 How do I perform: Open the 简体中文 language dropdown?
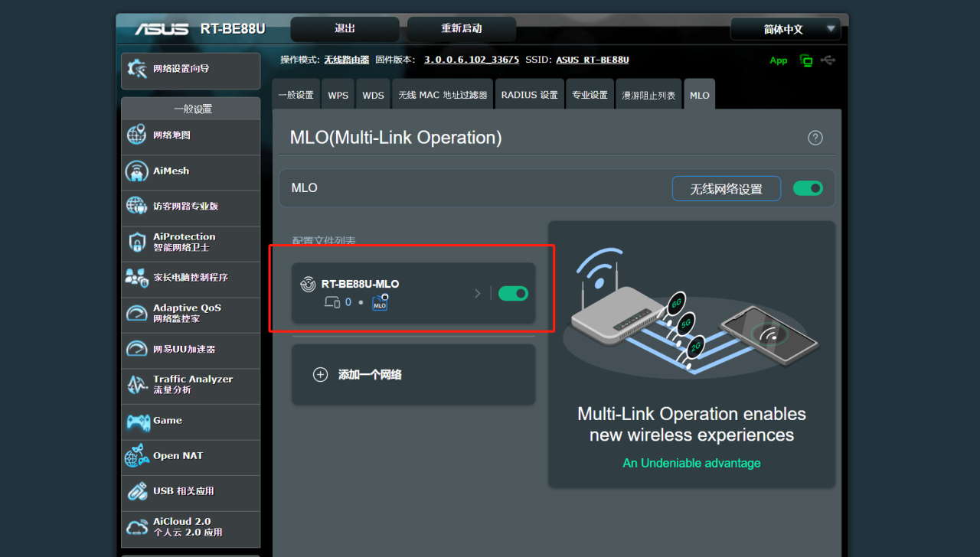(786, 29)
